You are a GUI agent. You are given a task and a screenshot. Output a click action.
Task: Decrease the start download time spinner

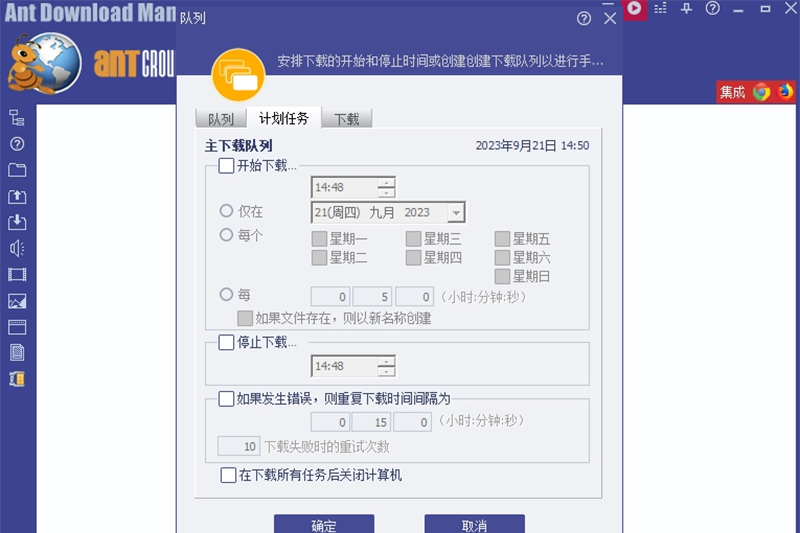click(x=386, y=192)
